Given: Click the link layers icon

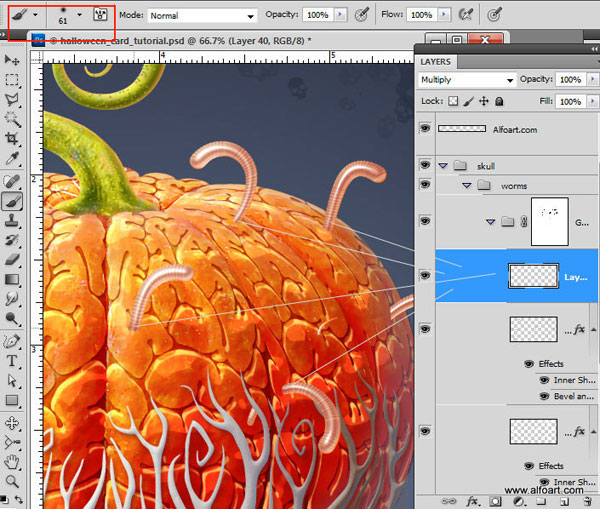Looking at the screenshot, I should pyautogui.click(x=449, y=501).
